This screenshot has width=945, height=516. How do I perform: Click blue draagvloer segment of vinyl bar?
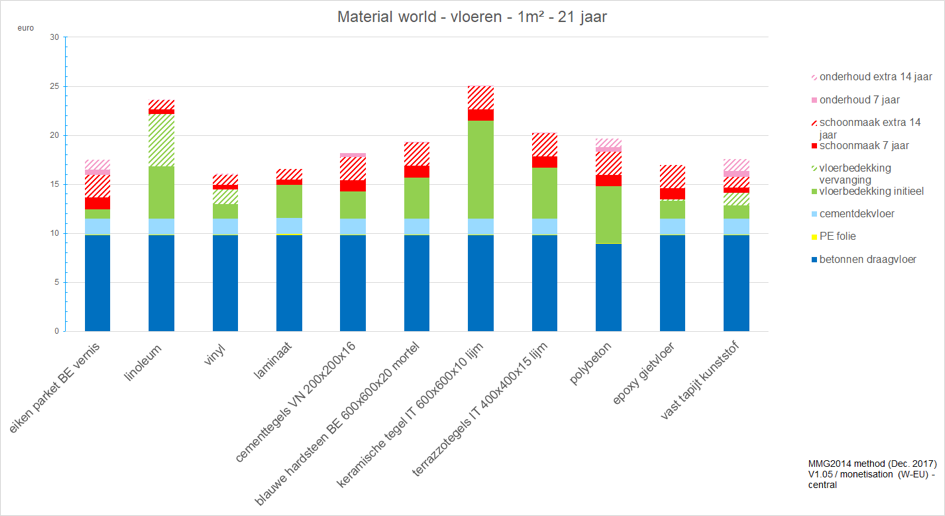[225, 283]
